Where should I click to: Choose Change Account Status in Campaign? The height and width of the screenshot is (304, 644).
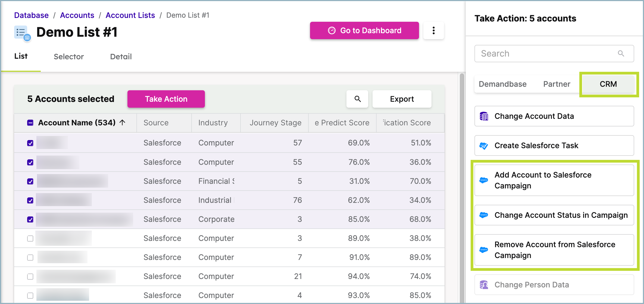point(554,215)
